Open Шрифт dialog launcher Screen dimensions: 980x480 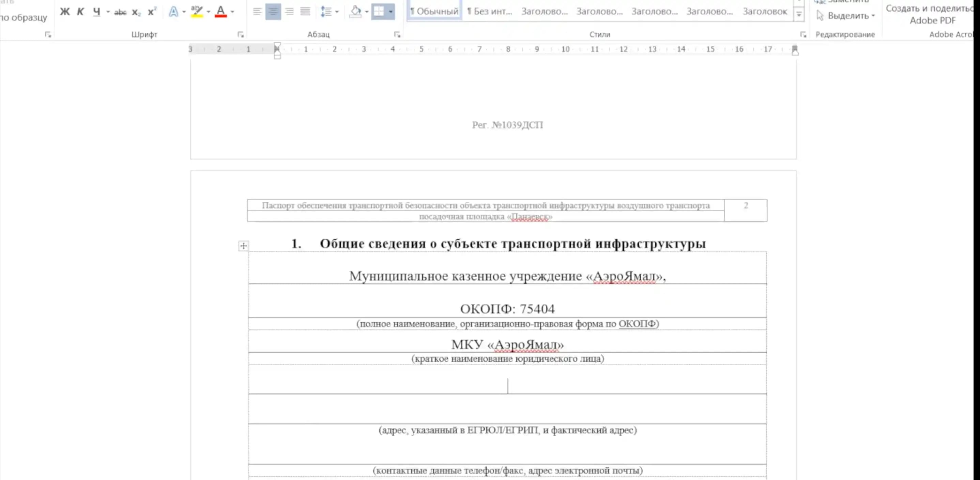pos(241,35)
